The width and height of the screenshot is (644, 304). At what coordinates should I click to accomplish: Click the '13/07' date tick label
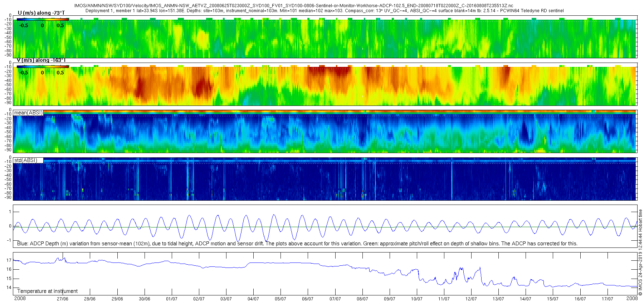[x=498, y=299]
